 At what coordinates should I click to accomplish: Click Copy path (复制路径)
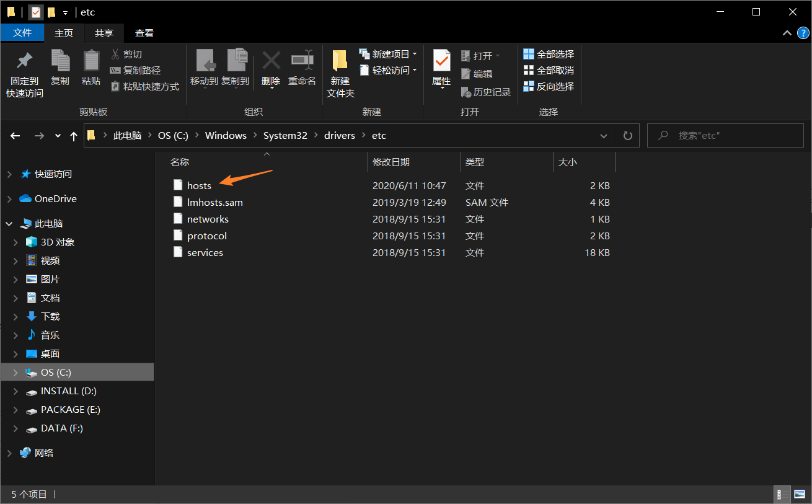(135, 71)
